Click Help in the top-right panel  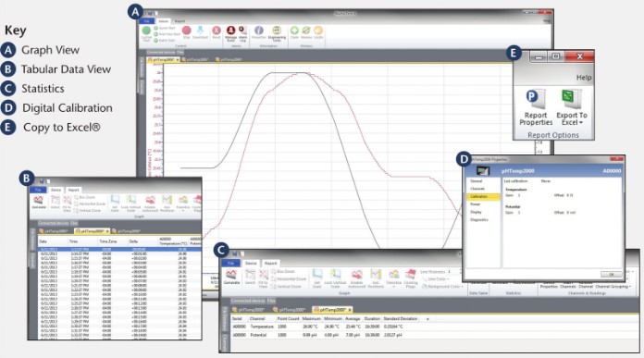pyautogui.click(x=584, y=77)
